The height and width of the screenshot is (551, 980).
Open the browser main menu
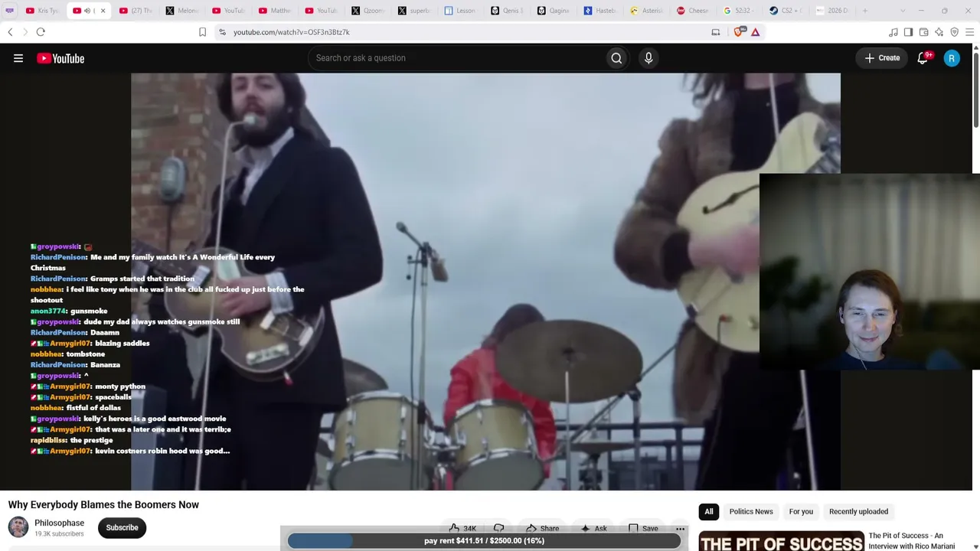(970, 32)
